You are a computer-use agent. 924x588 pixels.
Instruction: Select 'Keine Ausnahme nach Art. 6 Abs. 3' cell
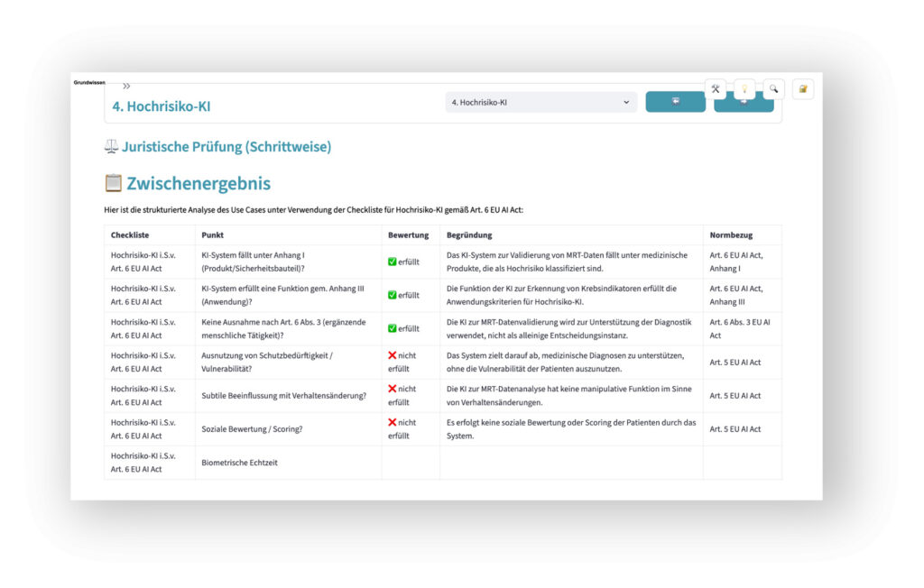point(288,329)
